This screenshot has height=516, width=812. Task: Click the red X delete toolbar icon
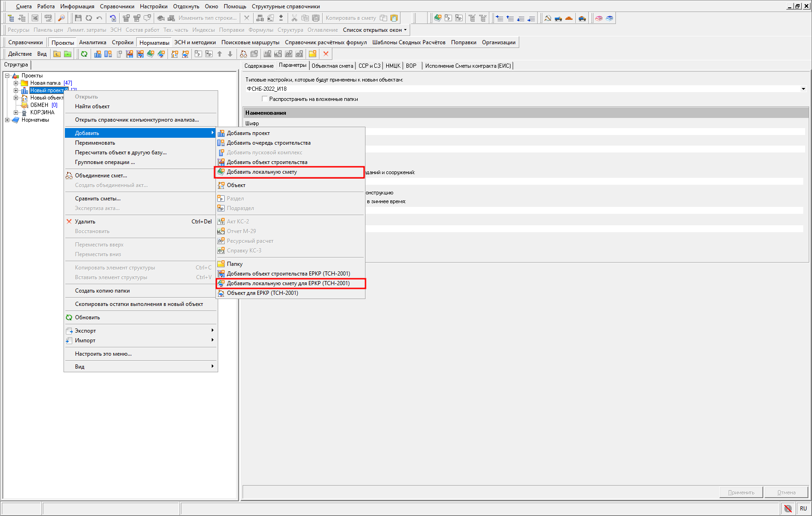pyautogui.click(x=326, y=54)
